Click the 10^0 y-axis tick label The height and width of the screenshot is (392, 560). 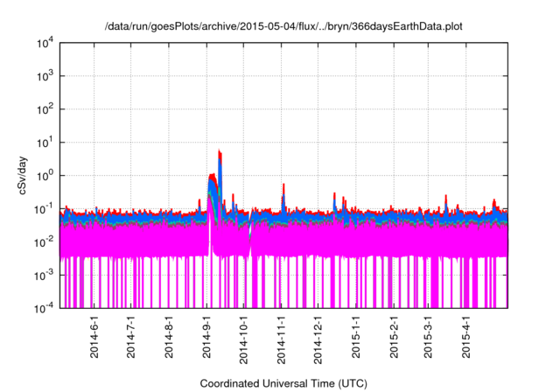tap(45, 176)
